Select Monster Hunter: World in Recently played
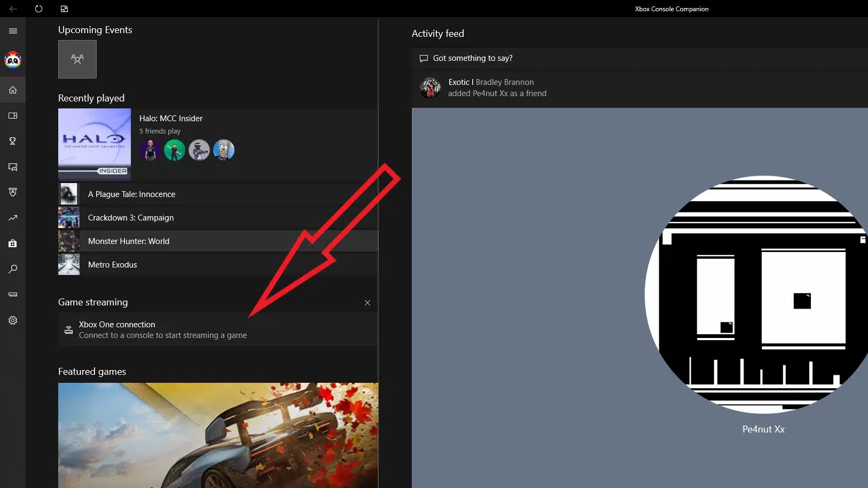 (129, 241)
